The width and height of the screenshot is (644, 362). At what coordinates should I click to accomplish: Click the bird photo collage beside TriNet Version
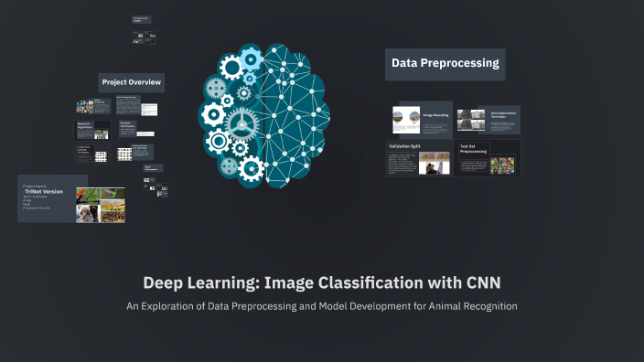pos(101,205)
